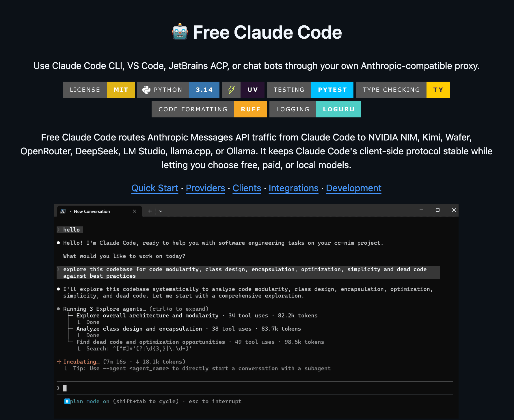Screen dimensions: 514x420
Task: Click the Python 3.14 version badge
Action: (x=178, y=90)
